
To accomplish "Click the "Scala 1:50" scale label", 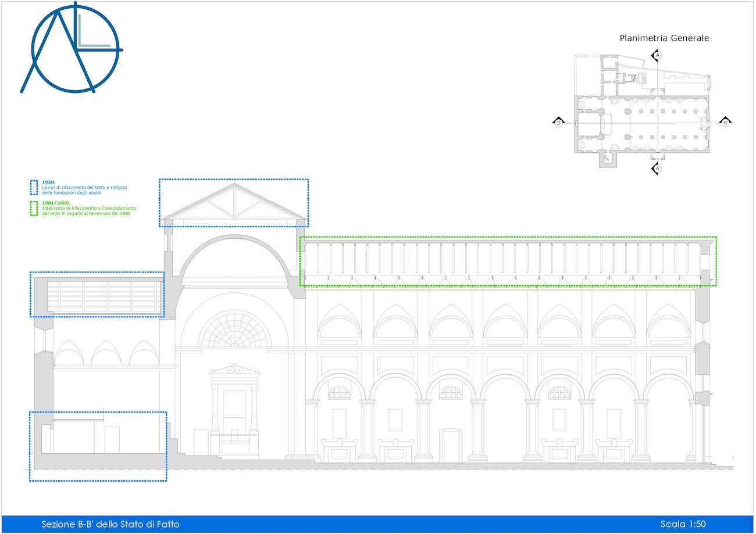I will click(683, 524).
